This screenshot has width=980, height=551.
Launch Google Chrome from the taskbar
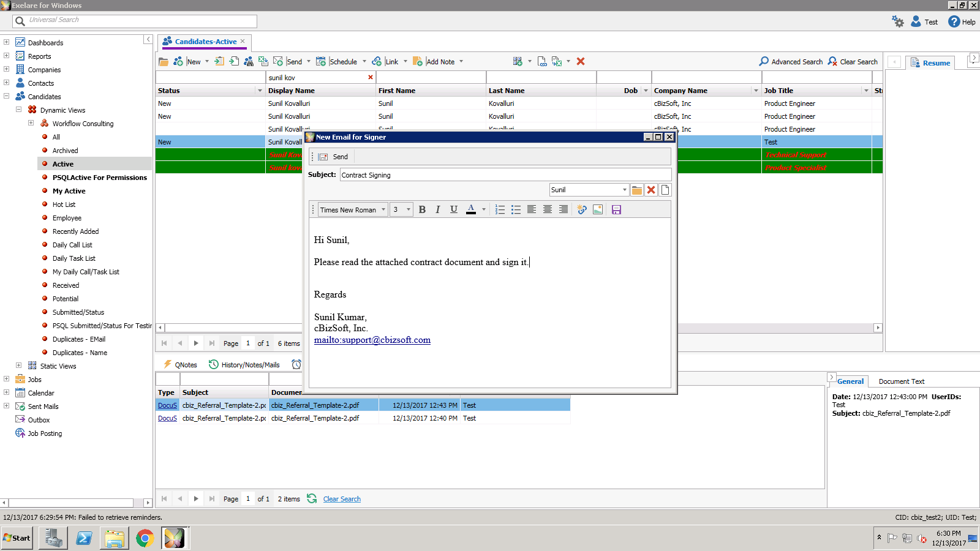145,539
